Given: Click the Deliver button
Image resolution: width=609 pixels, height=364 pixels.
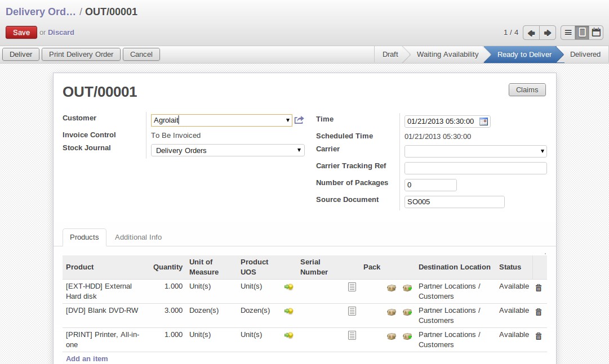Looking at the screenshot, I should click(x=21, y=55).
